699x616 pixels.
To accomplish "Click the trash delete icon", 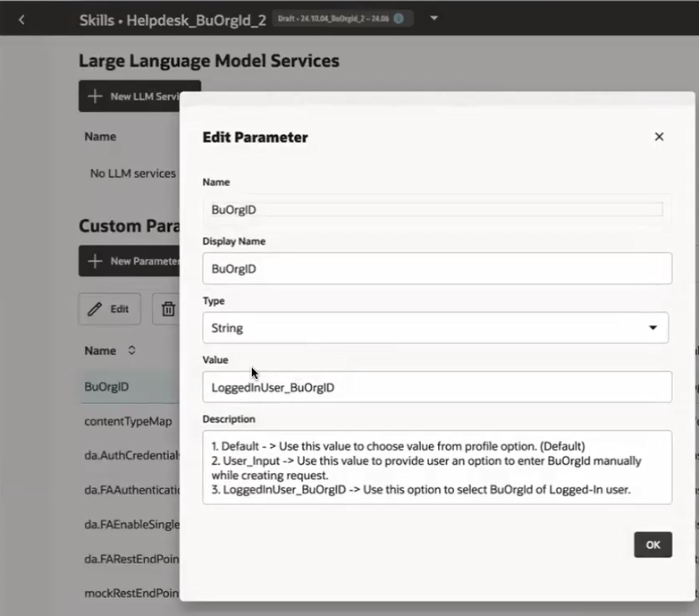I will tap(168, 308).
